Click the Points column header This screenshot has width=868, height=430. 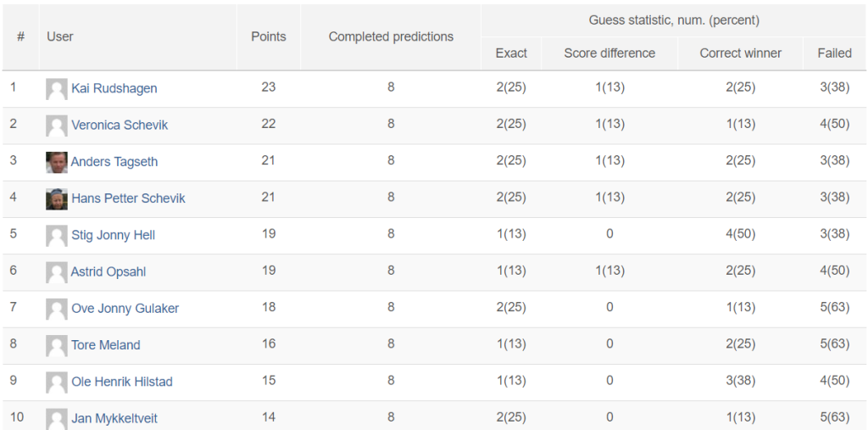[x=269, y=36]
